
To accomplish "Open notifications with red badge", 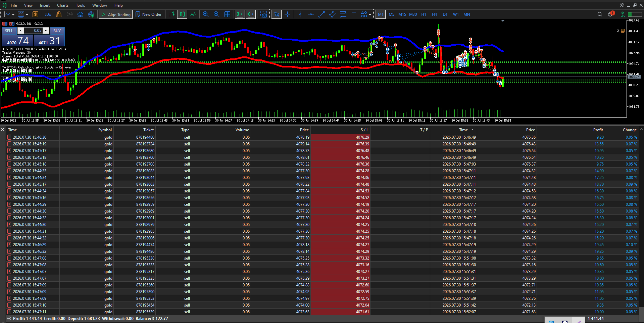I will coord(611,14).
